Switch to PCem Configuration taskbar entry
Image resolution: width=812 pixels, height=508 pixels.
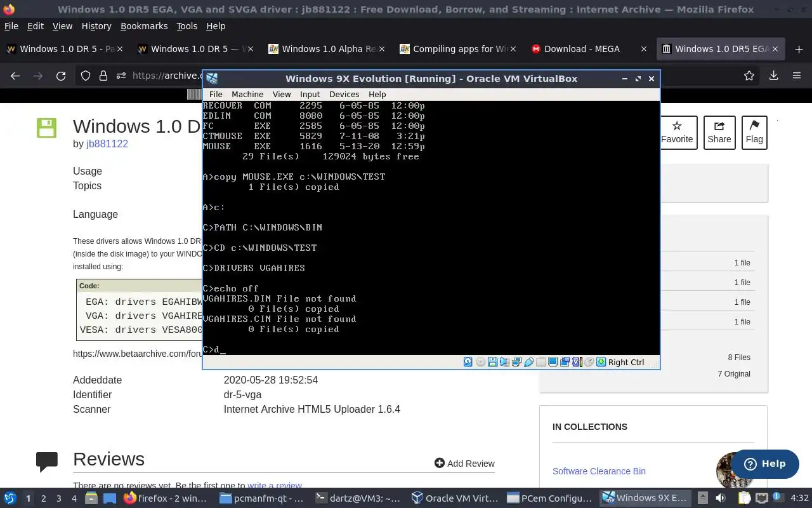549,498
